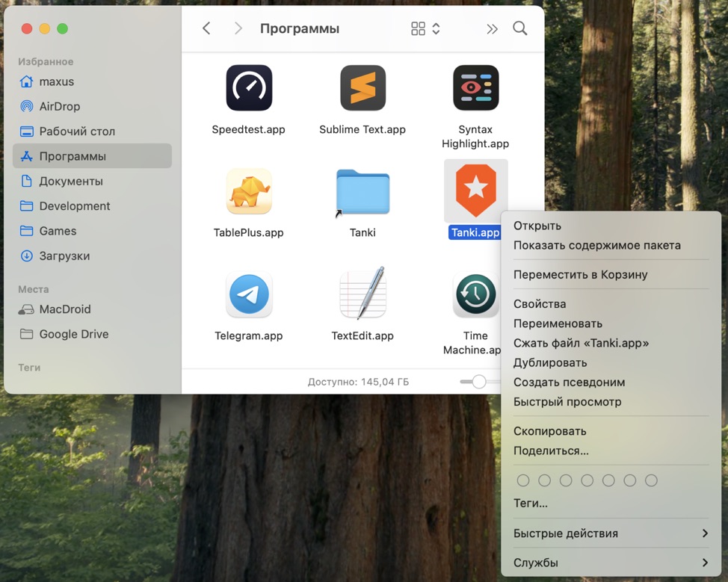Open the MacDroid location in sidebar
This screenshot has width=728, height=582.
coord(93,309)
